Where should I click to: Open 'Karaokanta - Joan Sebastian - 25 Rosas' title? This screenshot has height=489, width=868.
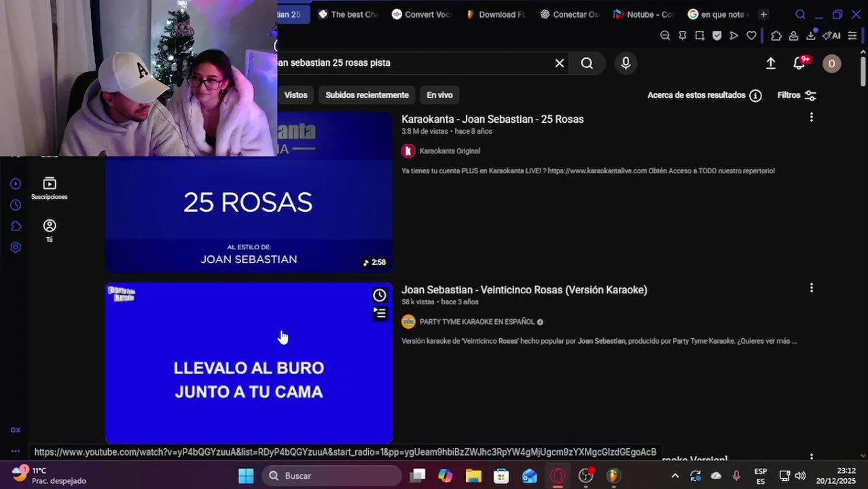pyautogui.click(x=492, y=120)
